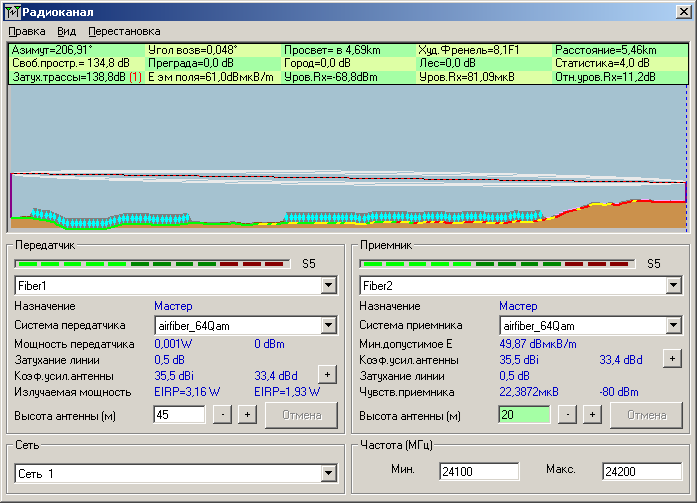The height and width of the screenshot is (503, 697).
Task: Click plus button next to transmitter antenna gain
Action: 327,375
